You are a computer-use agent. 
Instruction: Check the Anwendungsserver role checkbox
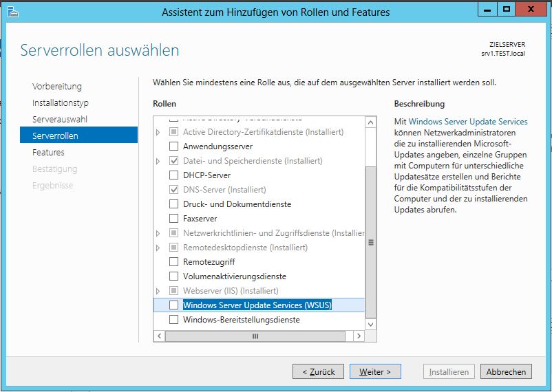[173, 146]
